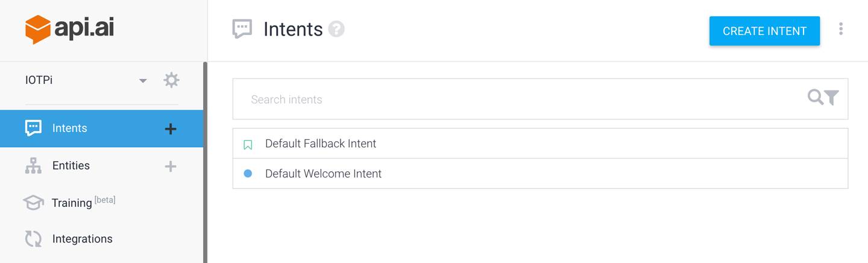Open the intents filter funnel icon

coord(832,97)
